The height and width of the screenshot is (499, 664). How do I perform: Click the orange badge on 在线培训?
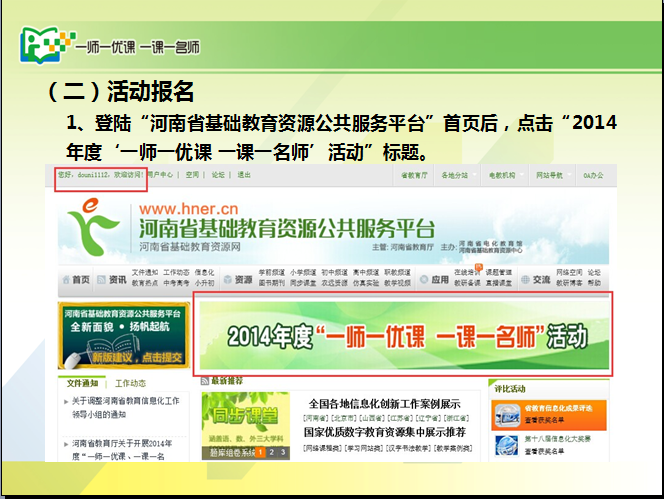[479, 267]
